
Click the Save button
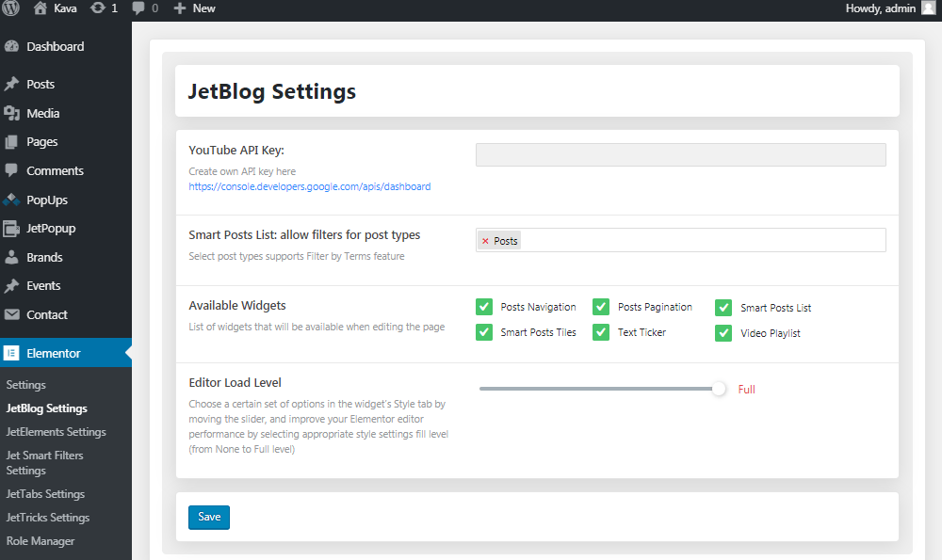pyautogui.click(x=209, y=518)
